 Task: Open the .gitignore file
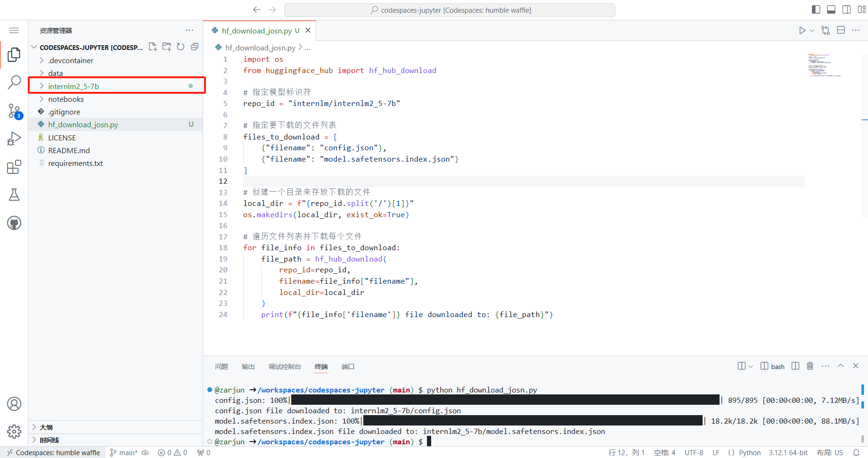click(x=115, y=112)
